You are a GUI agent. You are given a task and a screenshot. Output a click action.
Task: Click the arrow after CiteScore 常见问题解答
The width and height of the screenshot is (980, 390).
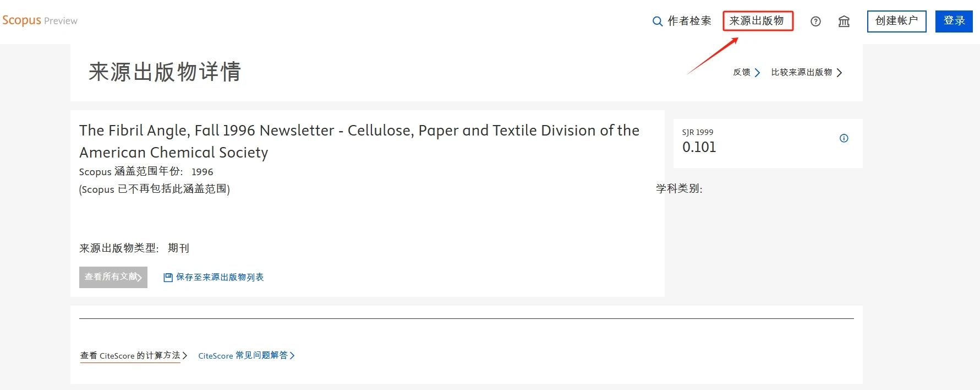tap(292, 356)
